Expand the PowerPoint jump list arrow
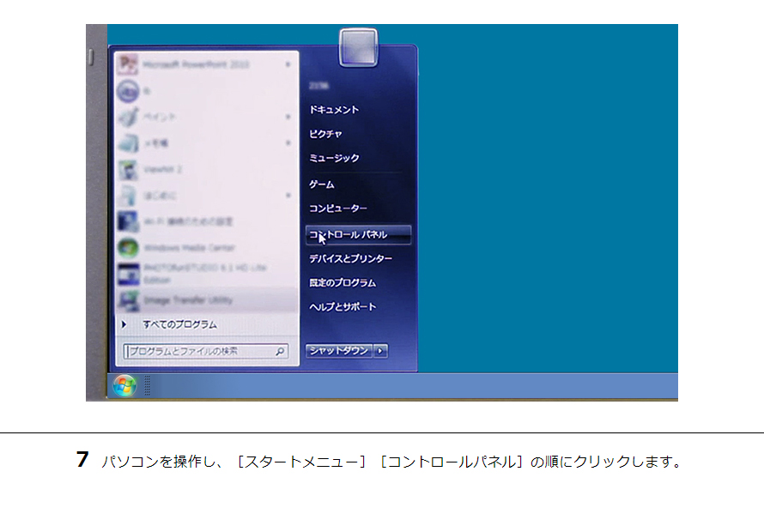 [x=287, y=64]
